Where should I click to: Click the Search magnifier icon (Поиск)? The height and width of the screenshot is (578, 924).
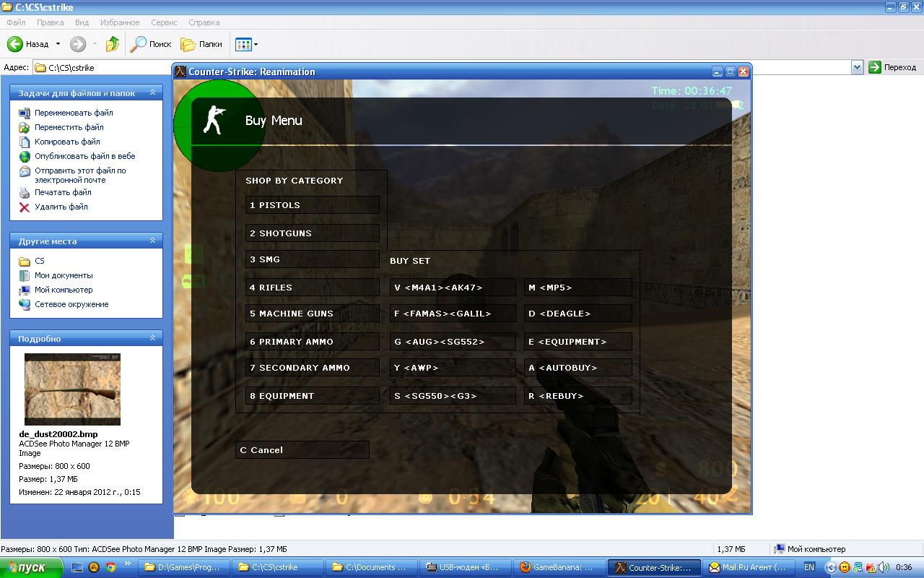tap(138, 44)
